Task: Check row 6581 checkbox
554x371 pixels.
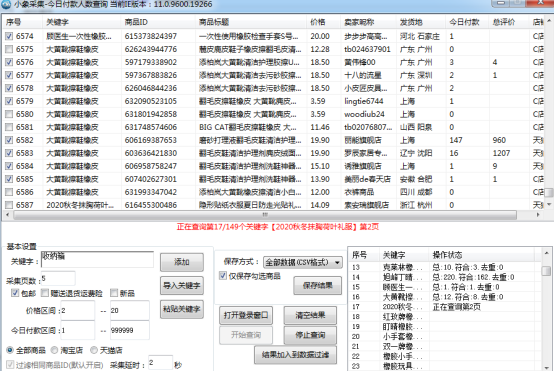Action: [9, 127]
